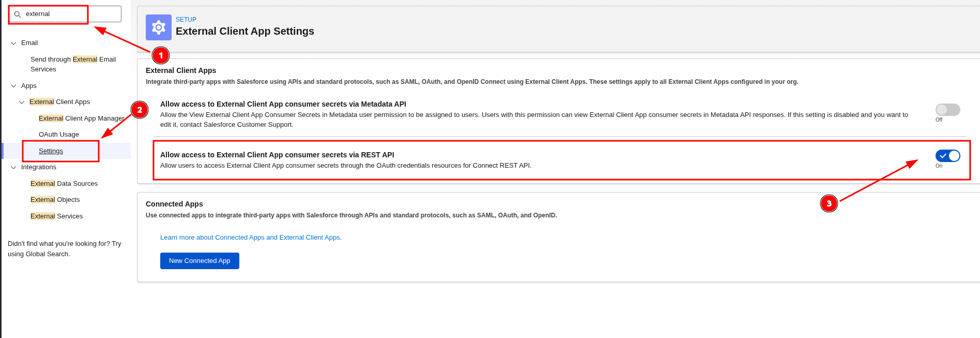Image resolution: width=980 pixels, height=338 pixels.
Task: Focus the Quick Find search field
Action: point(65,14)
